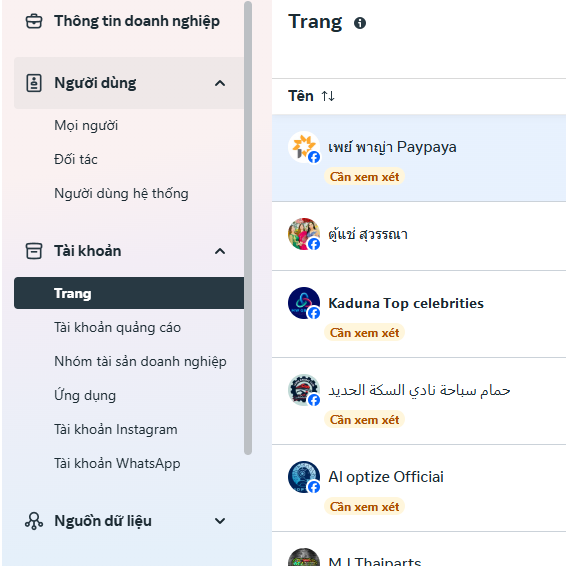Image resolution: width=566 pixels, height=566 pixels.
Task: Click the briefcase icon for Thông tin doanh nghiệp
Action: click(x=34, y=21)
